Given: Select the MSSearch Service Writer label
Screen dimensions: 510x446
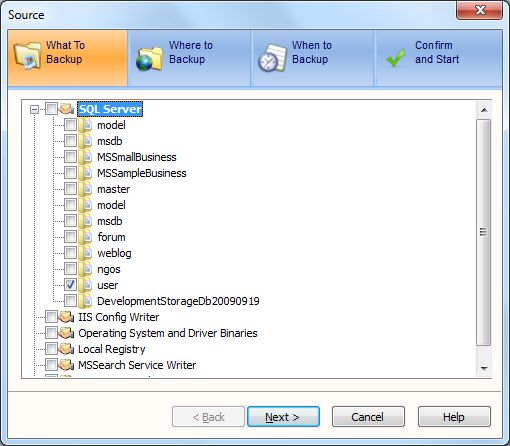Looking at the screenshot, I should pos(137,365).
